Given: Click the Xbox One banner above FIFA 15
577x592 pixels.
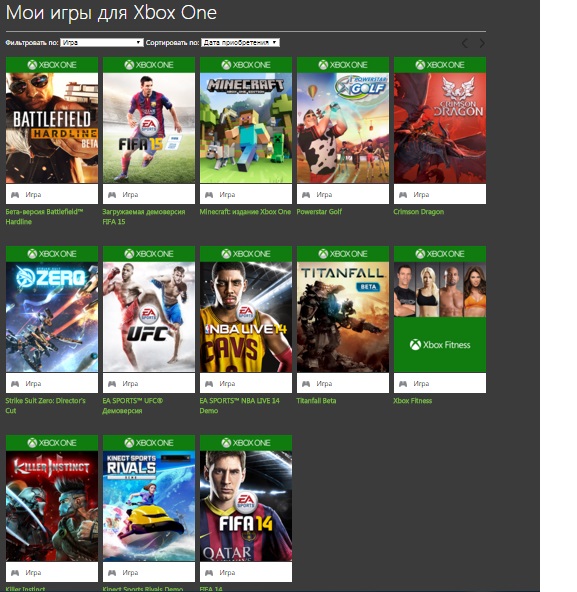Looking at the screenshot, I should (149, 65).
